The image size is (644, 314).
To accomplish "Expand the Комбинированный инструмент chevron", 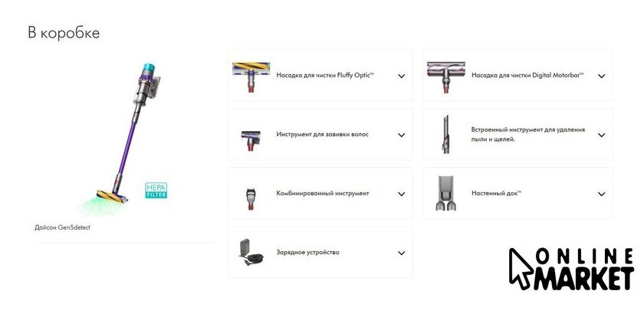I will [401, 195].
